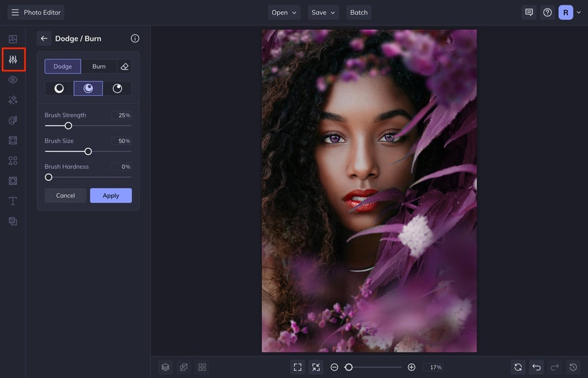Select the shadows tonal range option

point(59,88)
